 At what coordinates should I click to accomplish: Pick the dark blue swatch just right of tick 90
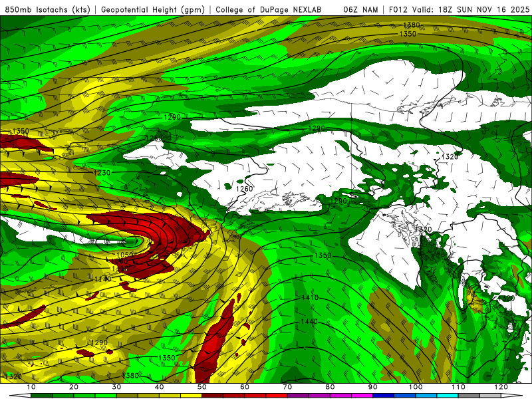coord(384,396)
